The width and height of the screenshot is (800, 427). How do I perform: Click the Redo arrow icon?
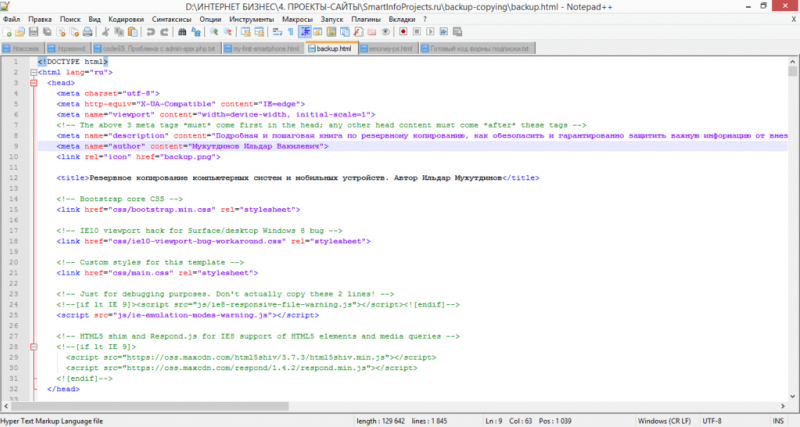click(x=164, y=32)
